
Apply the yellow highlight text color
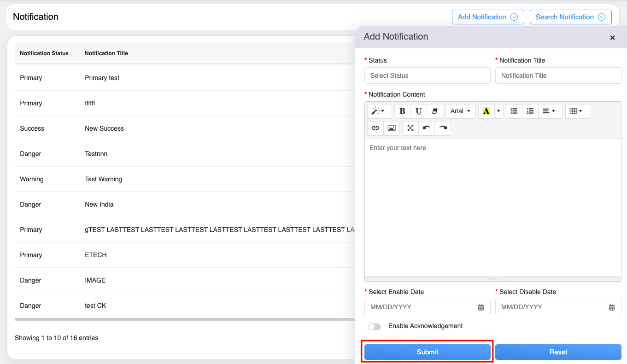tap(486, 111)
